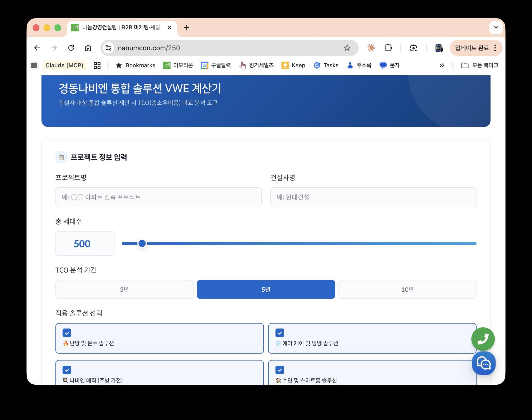Click the screenshot capture extension icon
532x420 pixels.
[x=413, y=48]
